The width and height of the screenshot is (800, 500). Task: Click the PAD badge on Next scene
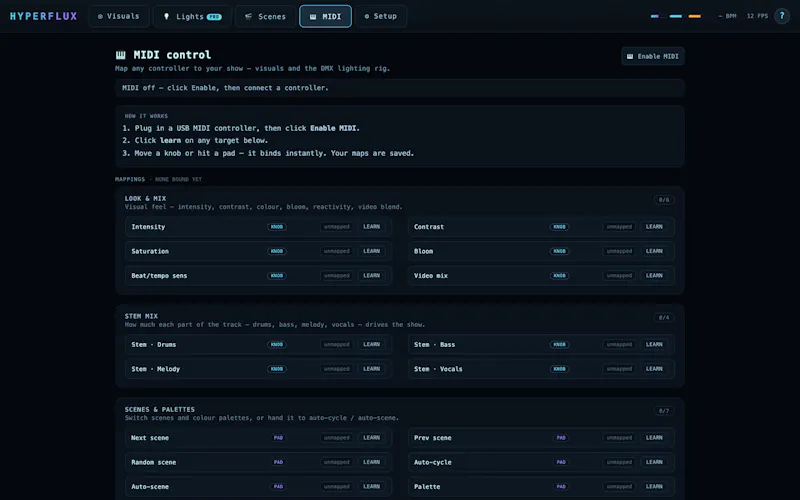click(x=278, y=438)
